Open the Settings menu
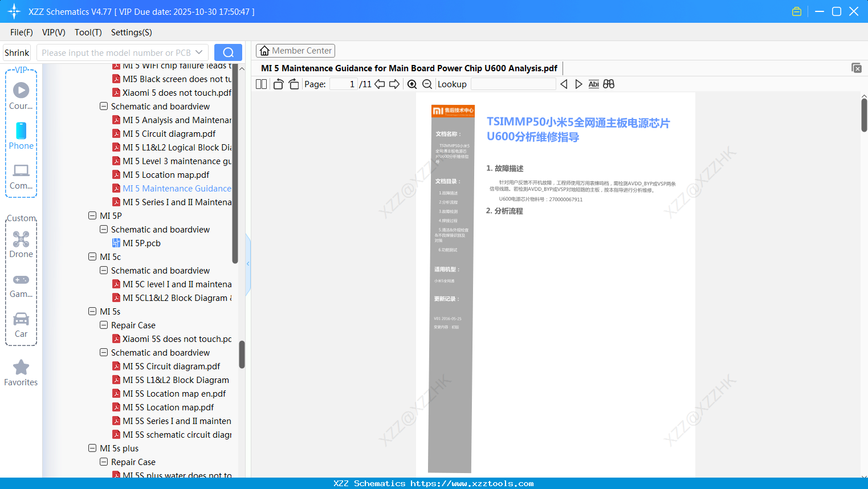The image size is (868, 489). pos(131,32)
